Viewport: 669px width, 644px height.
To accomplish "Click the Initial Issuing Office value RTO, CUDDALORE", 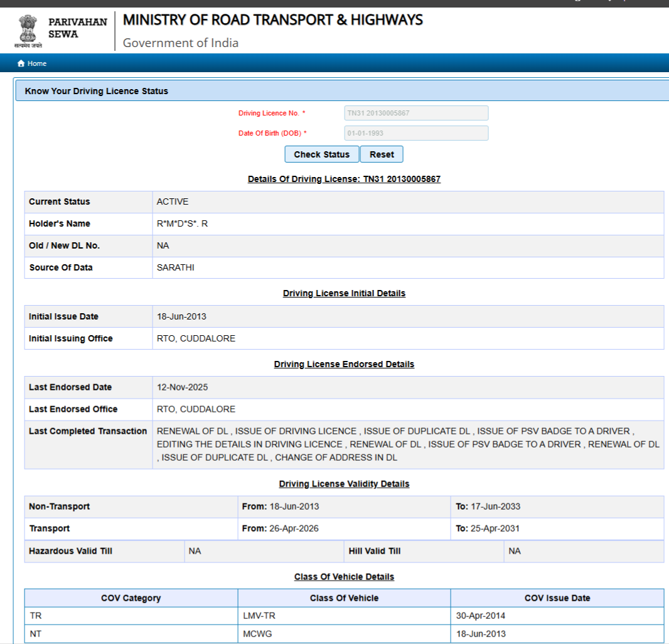I will point(196,338).
